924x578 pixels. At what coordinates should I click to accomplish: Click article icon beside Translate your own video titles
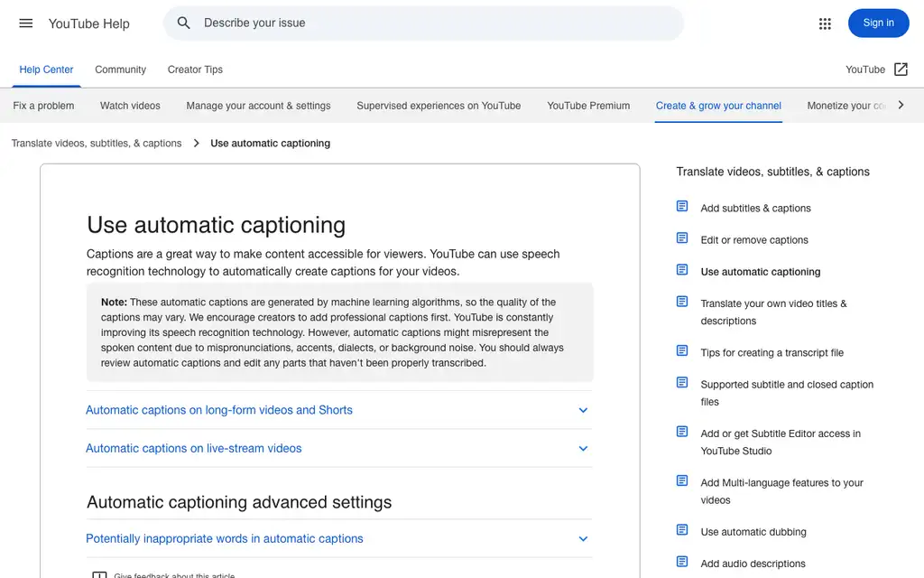682,302
